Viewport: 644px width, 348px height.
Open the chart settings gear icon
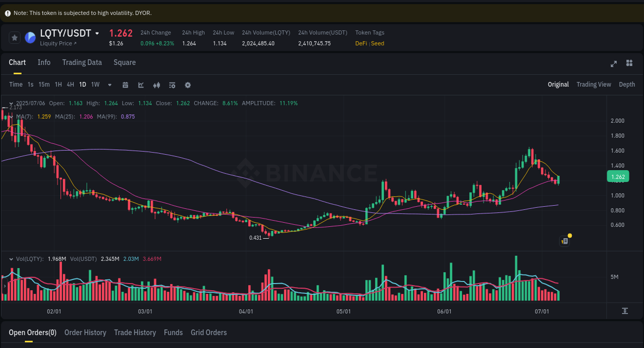(188, 85)
